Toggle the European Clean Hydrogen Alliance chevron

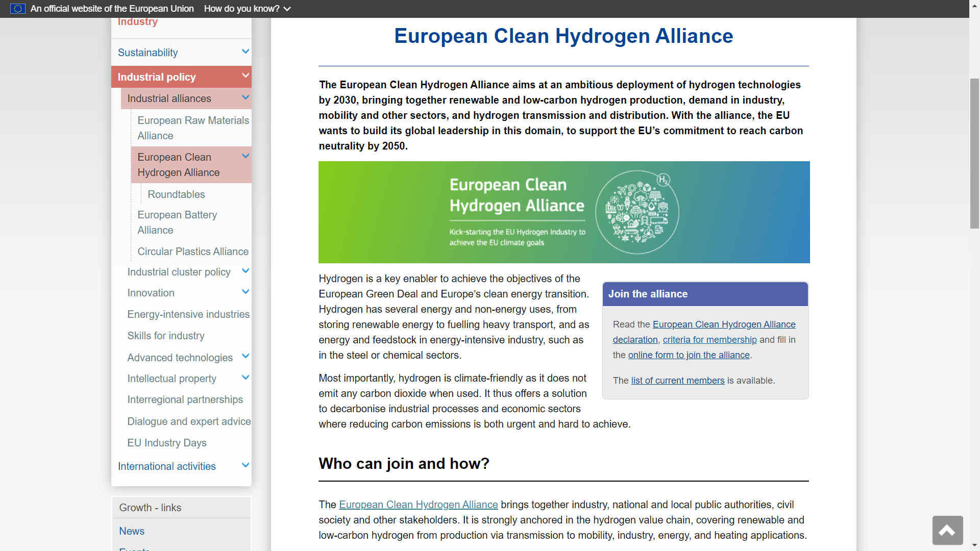pos(246,156)
